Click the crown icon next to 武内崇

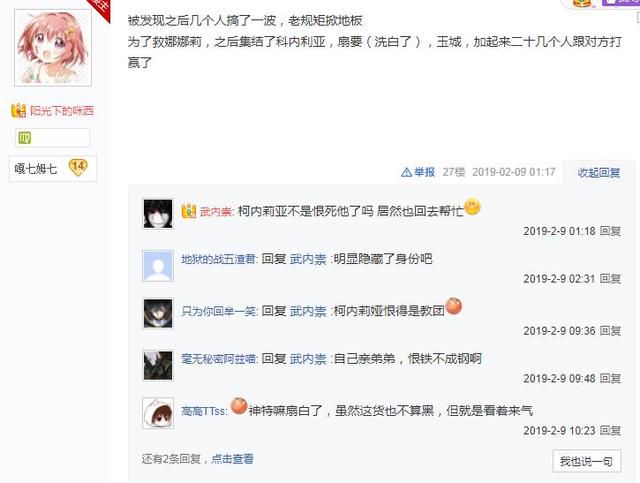click(x=189, y=211)
